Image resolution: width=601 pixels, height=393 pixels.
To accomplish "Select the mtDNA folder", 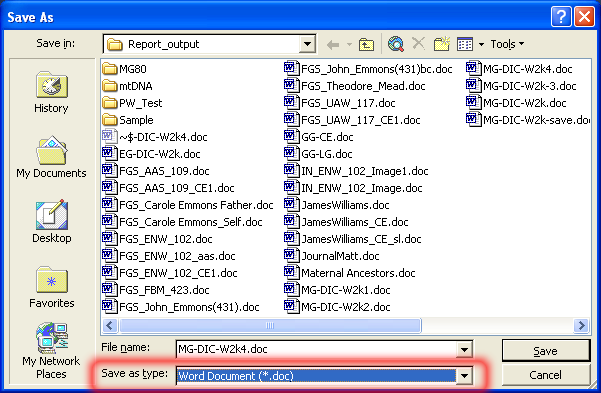I will 127,86.
